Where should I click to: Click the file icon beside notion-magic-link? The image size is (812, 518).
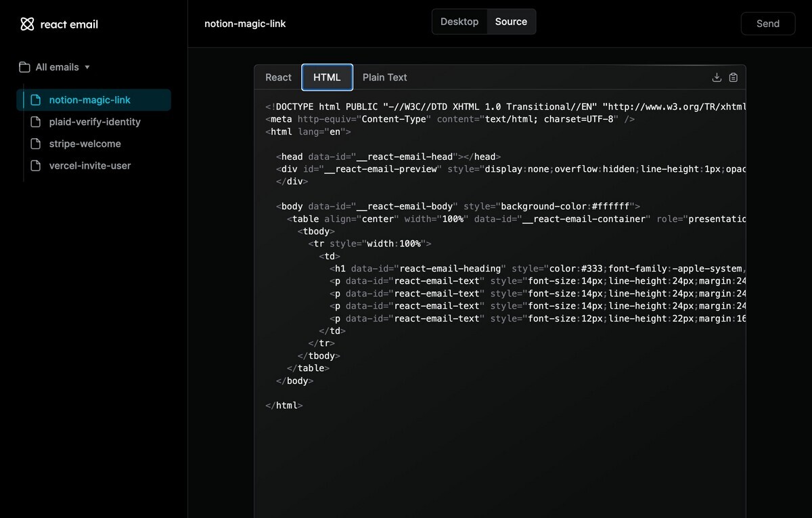click(x=37, y=100)
